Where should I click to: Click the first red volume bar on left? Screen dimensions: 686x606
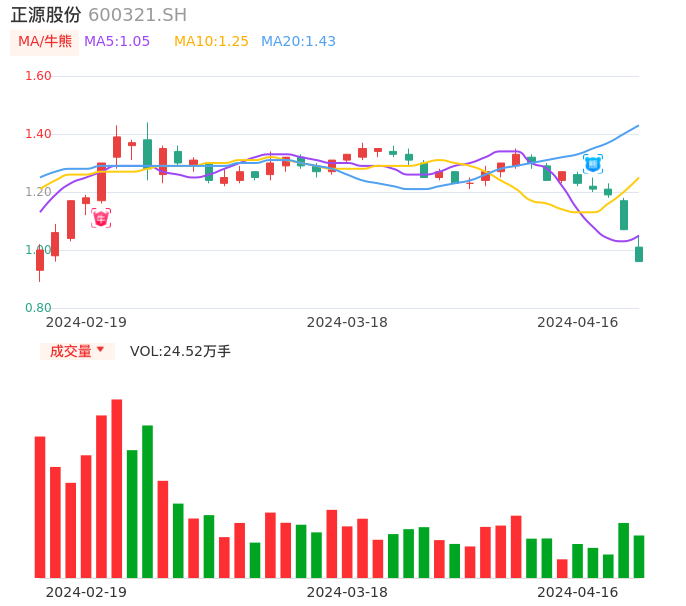(x=40, y=507)
